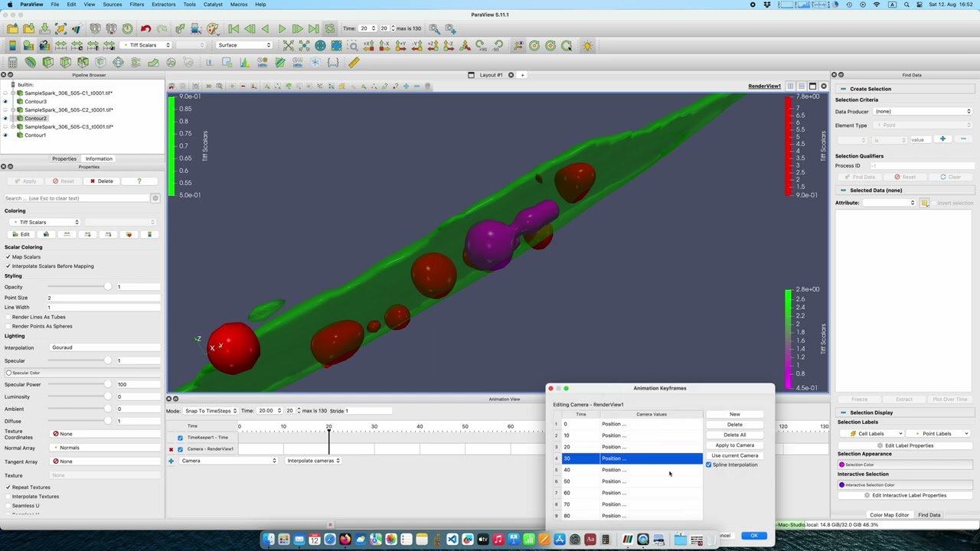Viewport: 980px width, 551px height.
Task: Select the Layout #1 tab
Action: [x=491, y=75]
